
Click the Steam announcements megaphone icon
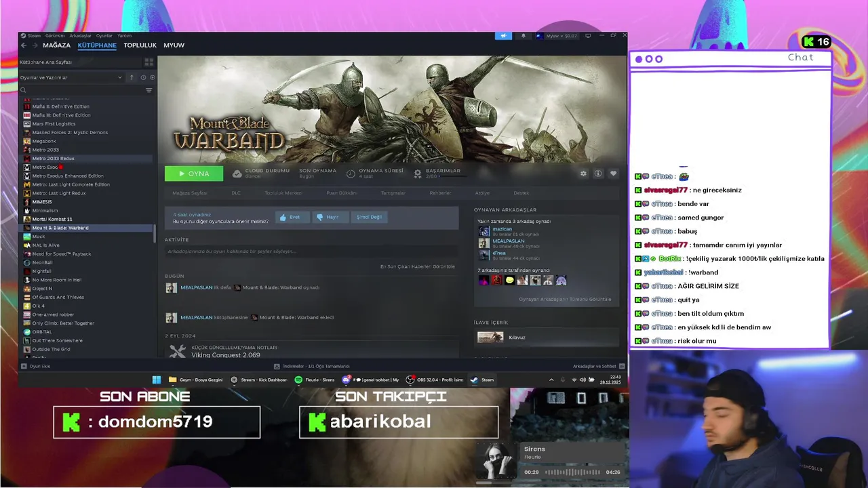(x=503, y=36)
